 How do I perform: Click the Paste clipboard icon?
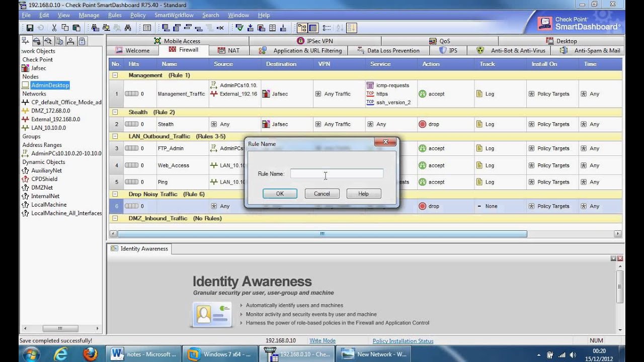tap(76, 28)
